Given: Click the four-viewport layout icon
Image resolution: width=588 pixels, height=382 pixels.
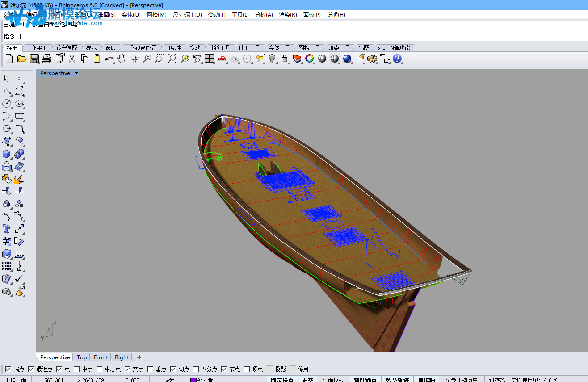Looking at the screenshot, I should [210, 59].
